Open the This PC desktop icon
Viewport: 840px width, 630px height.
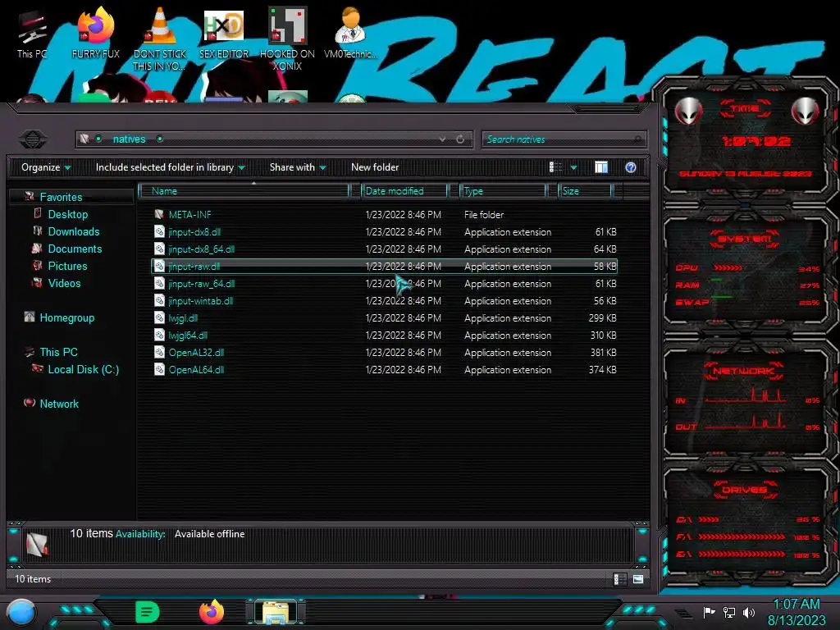(32, 34)
